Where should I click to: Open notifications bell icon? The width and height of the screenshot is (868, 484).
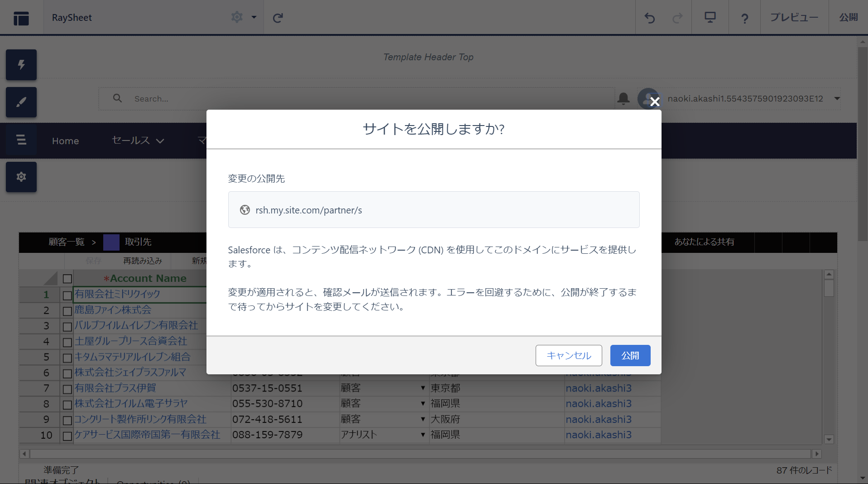623,98
